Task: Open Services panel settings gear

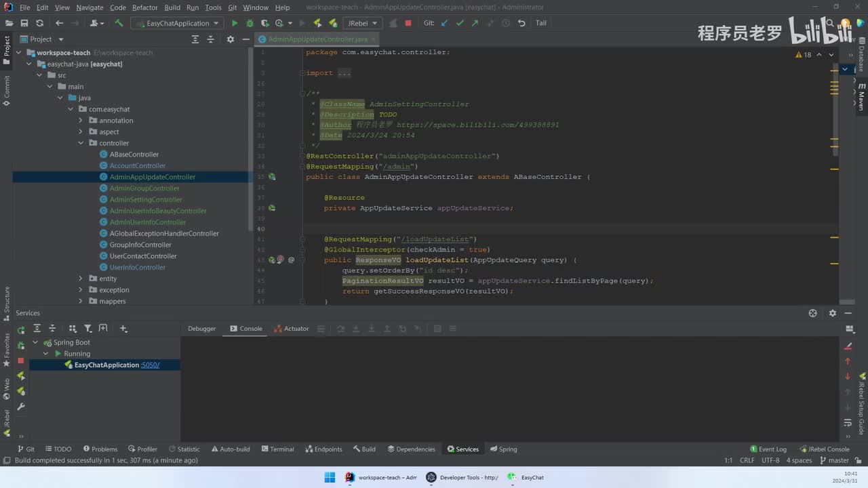Action: click(x=833, y=313)
